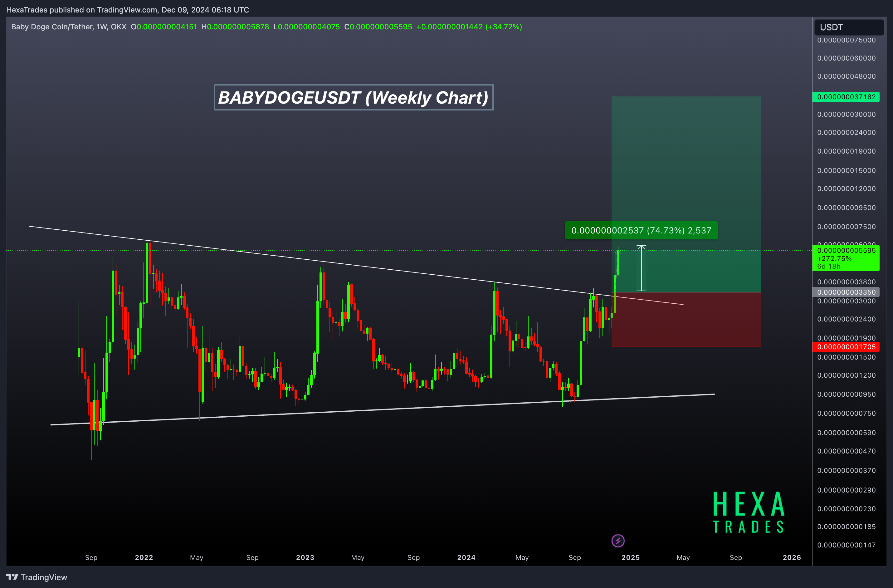Click the 2022 label on time axis
Image resolution: width=893 pixels, height=588 pixels.
(x=144, y=557)
